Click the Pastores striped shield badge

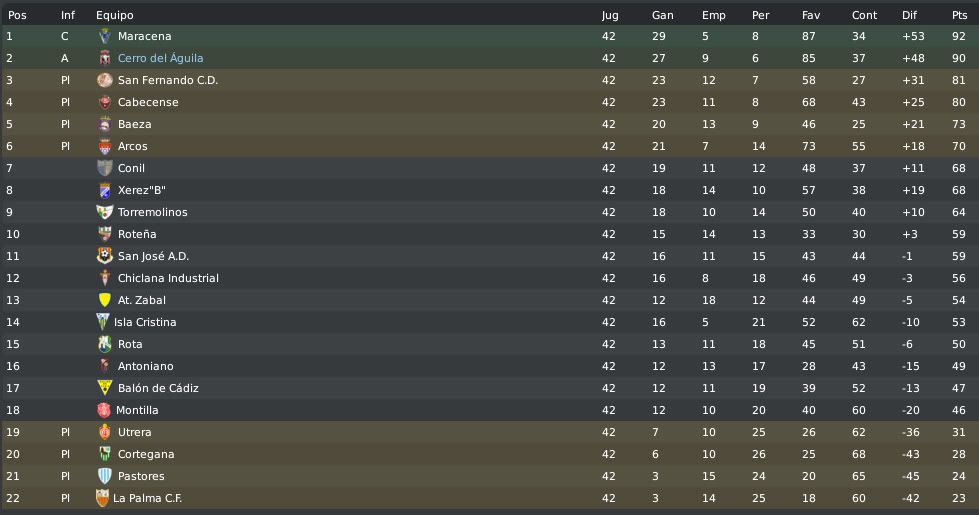[x=105, y=476]
